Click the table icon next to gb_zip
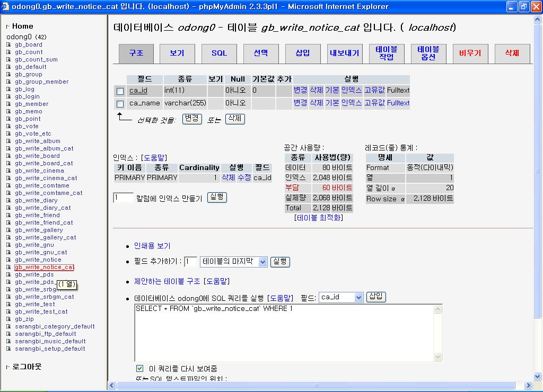Viewport: 543px width, 392px height. [8, 319]
